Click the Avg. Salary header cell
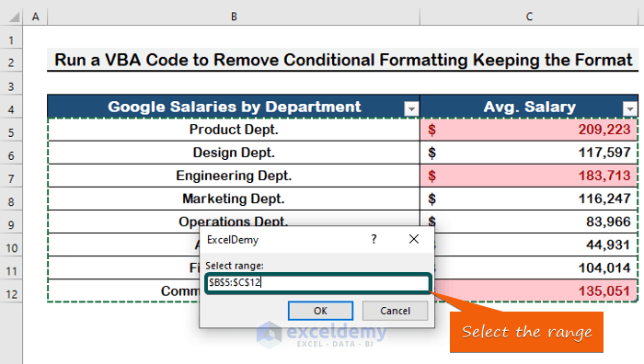This screenshot has height=364, width=644. point(529,107)
